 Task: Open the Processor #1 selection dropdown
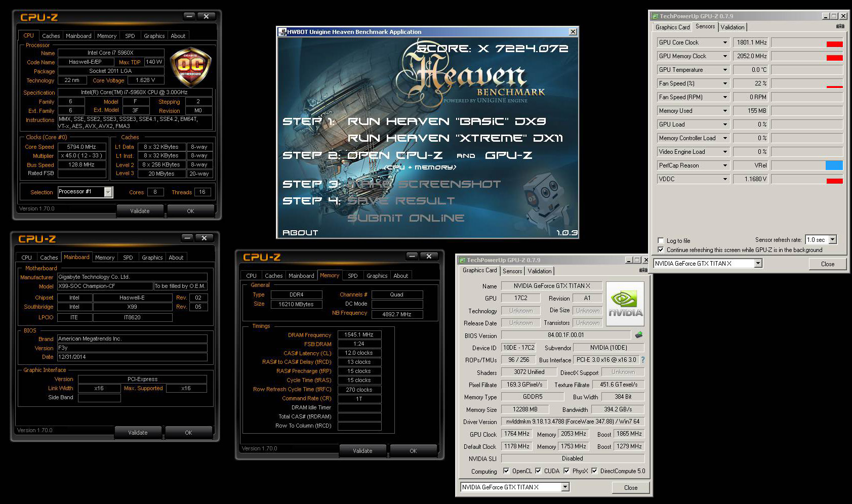(x=108, y=192)
